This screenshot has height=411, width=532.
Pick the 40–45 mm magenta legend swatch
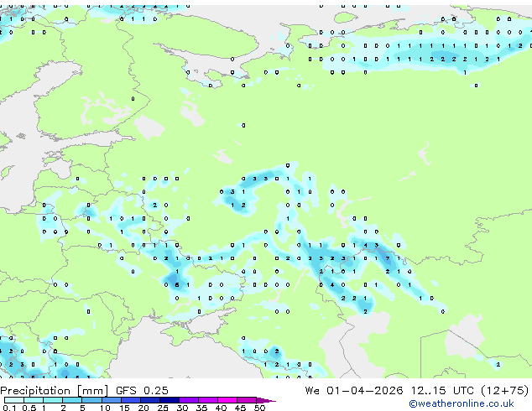pyautogui.click(x=227, y=400)
